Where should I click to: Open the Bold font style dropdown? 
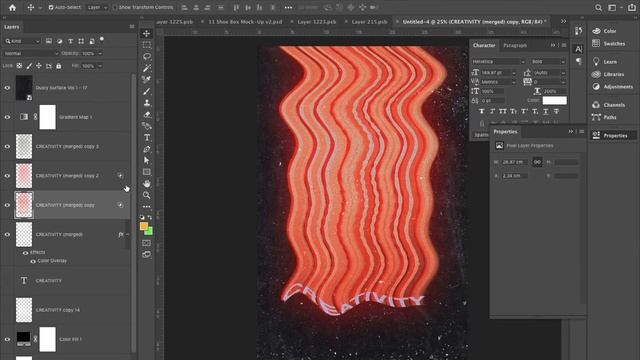[x=548, y=62]
